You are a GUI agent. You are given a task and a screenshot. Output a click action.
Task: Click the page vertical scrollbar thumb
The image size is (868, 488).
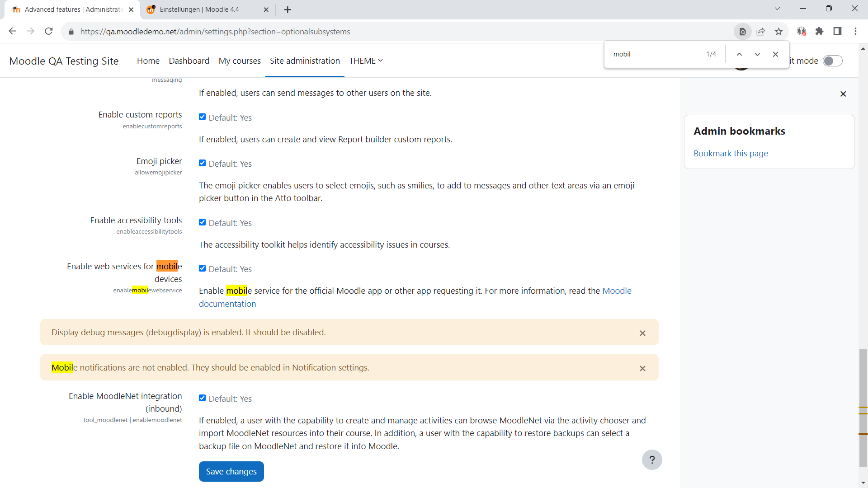pyautogui.click(x=863, y=407)
